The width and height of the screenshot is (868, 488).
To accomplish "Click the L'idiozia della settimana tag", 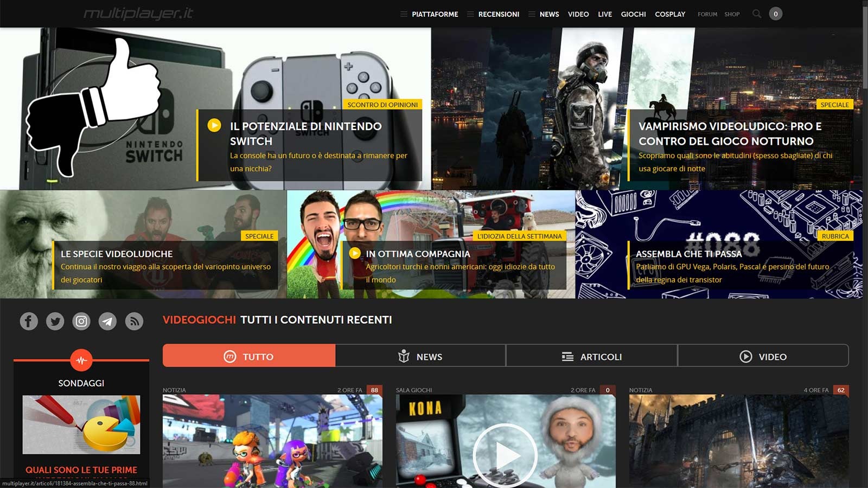I will pyautogui.click(x=519, y=236).
